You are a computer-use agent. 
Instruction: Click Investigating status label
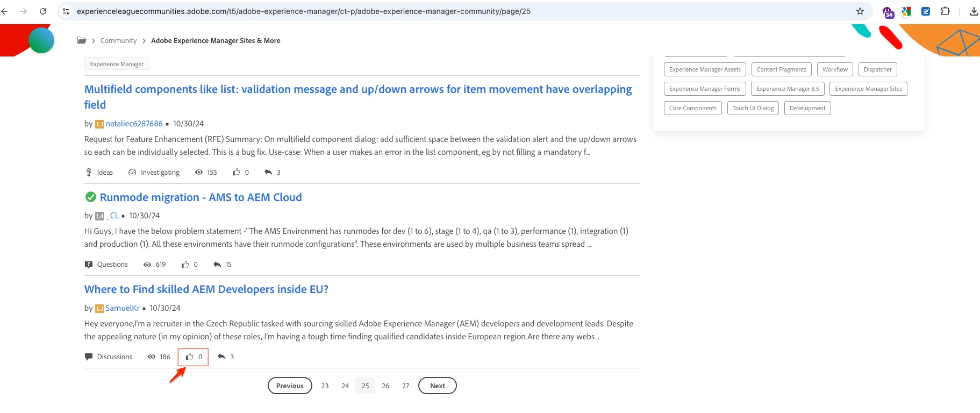coord(160,173)
